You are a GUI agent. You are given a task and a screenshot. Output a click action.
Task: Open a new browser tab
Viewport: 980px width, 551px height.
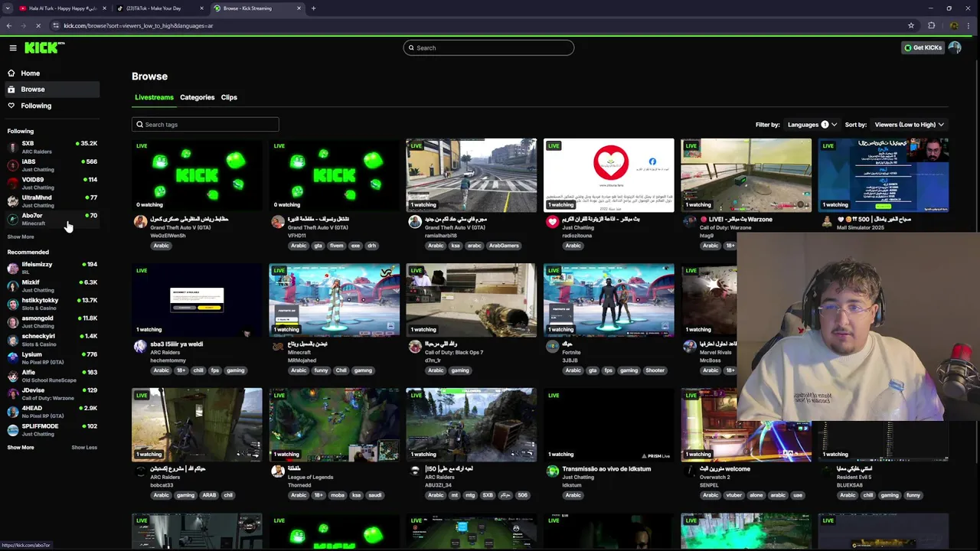313,8
